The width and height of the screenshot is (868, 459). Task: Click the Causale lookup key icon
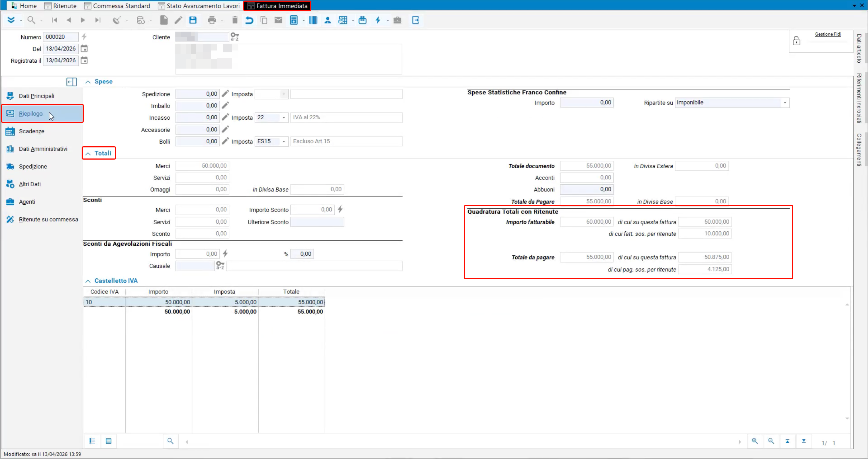(220, 265)
